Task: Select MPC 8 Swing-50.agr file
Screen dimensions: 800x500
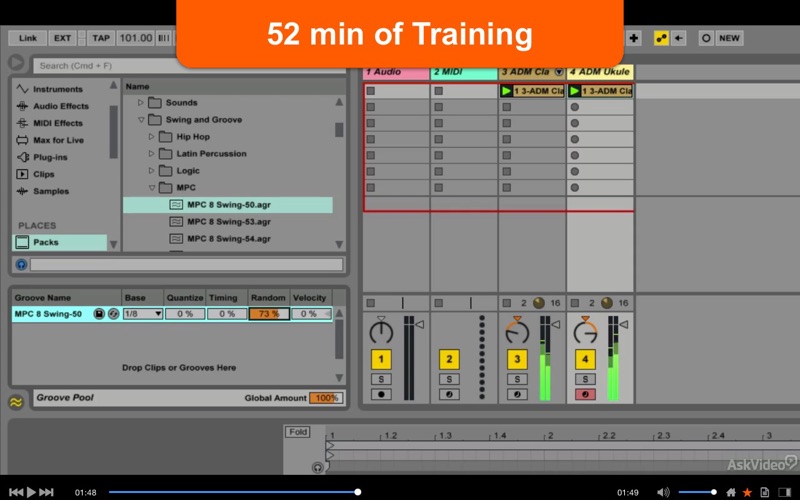Action: coord(228,205)
